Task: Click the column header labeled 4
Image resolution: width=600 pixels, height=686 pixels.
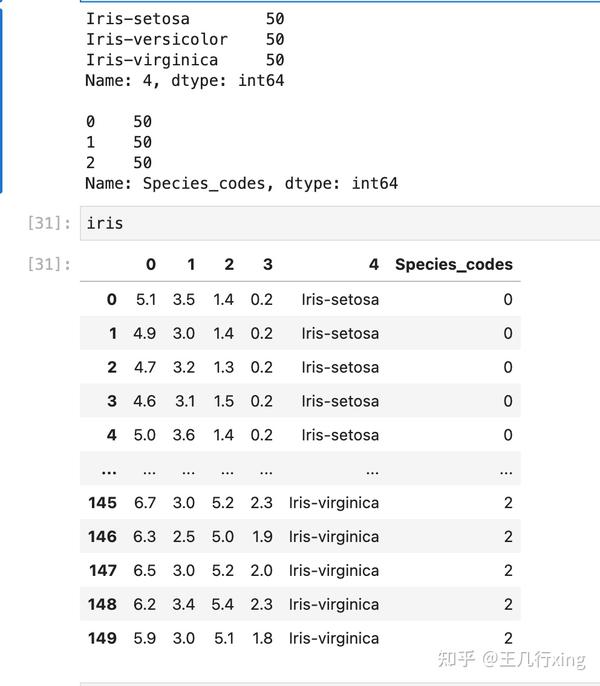Action: pyautogui.click(x=373, y=265)
